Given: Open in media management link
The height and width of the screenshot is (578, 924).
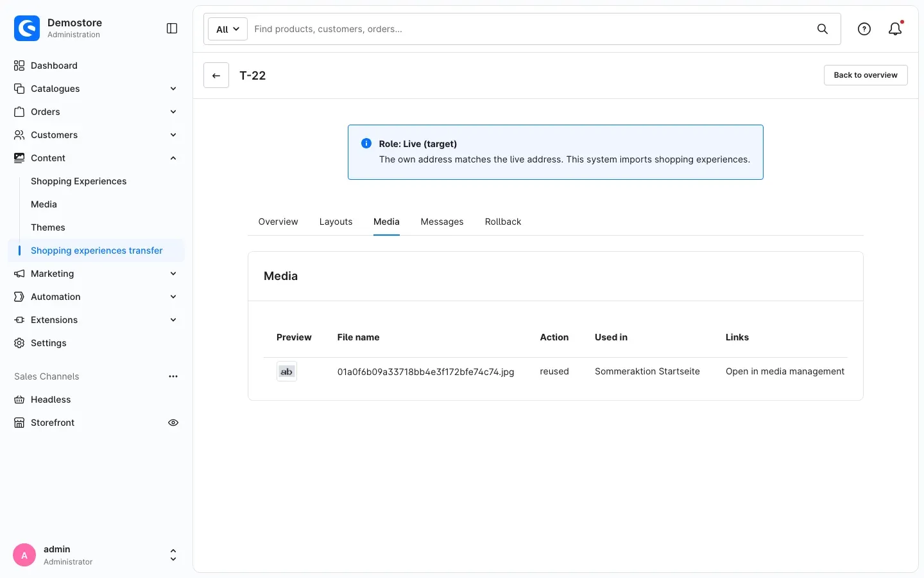Looking at the screenshot, I should pos(785,371).
